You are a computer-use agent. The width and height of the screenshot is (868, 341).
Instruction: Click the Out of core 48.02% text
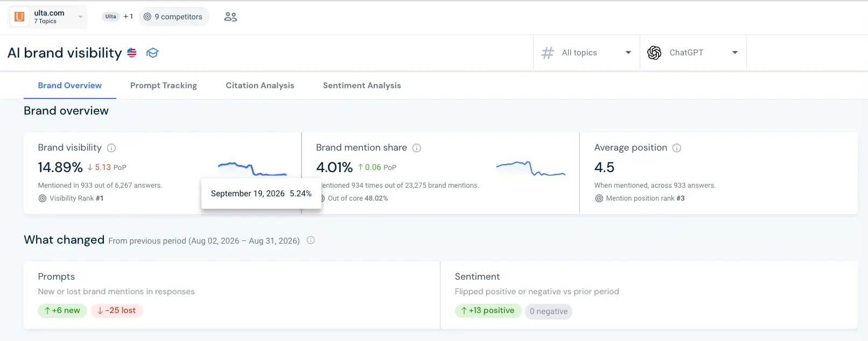point(358,198)
